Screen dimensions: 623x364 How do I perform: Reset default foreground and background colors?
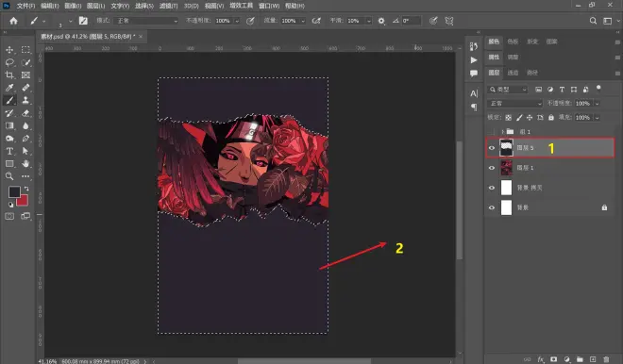pos(10,205)
